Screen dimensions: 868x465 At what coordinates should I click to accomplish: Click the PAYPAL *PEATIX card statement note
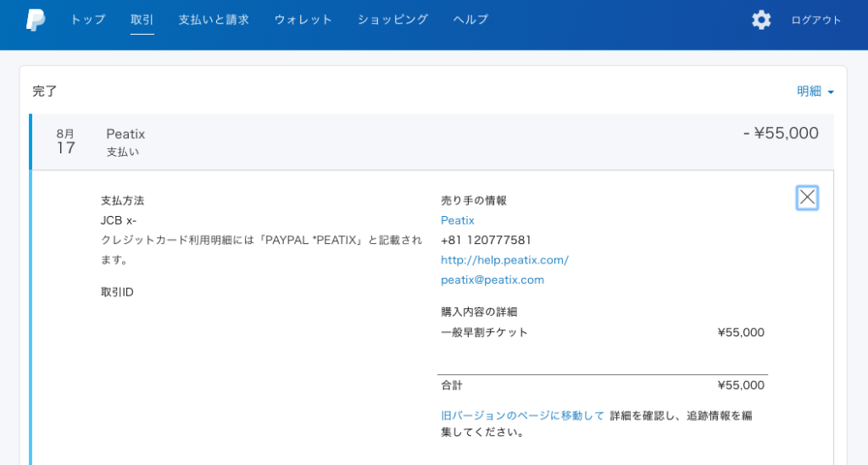261,249
